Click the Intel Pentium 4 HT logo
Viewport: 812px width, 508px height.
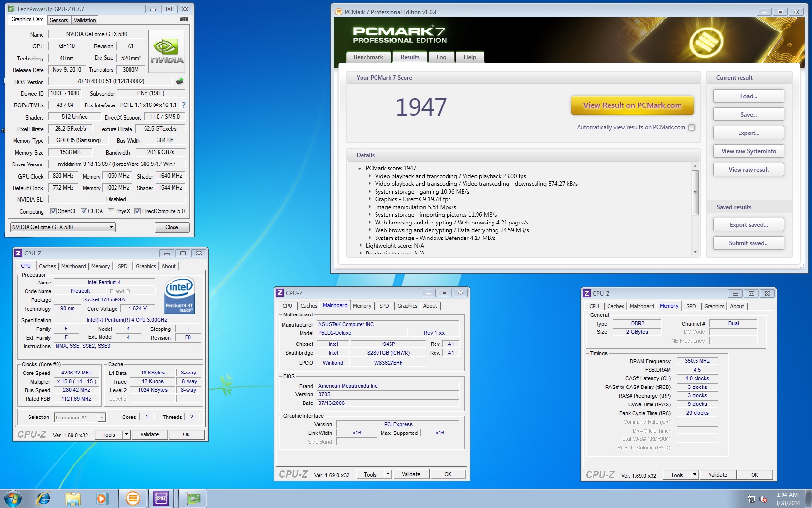(179, 295)
